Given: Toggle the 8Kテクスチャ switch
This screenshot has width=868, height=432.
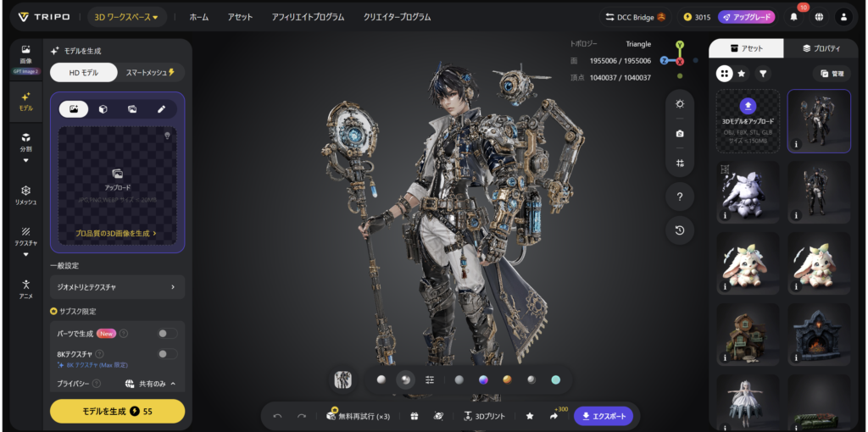Looking at the screenshot, I should point(167,354).
